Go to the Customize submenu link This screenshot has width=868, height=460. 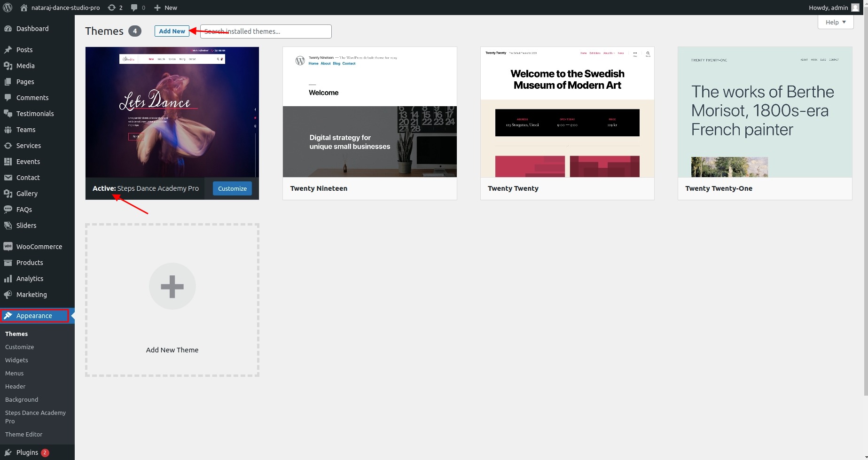click(x=20, y=347)
